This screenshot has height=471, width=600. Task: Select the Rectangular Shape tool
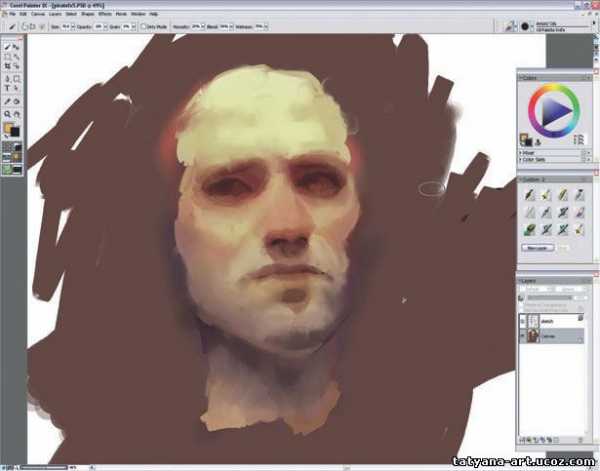[16, 79]
